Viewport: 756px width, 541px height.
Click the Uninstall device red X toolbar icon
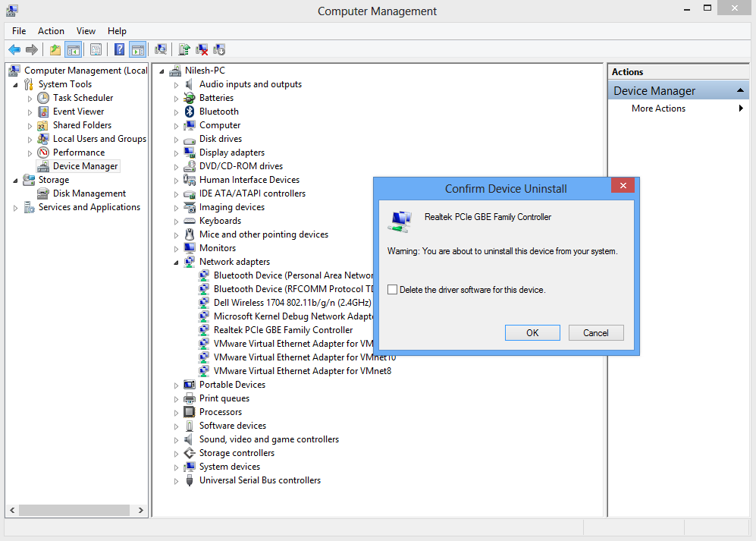pos(202,49)
